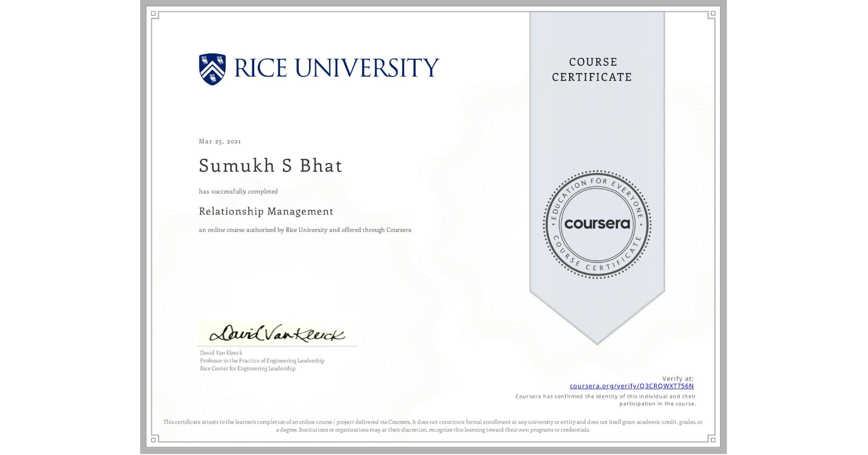Image resolution: width=868 pixels, height=455 pixels.
Task: Click the Verify at label
Action: 678,378
